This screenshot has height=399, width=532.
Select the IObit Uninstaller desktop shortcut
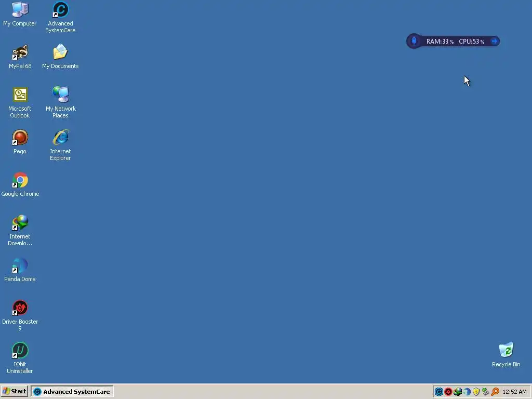[20, 358]
